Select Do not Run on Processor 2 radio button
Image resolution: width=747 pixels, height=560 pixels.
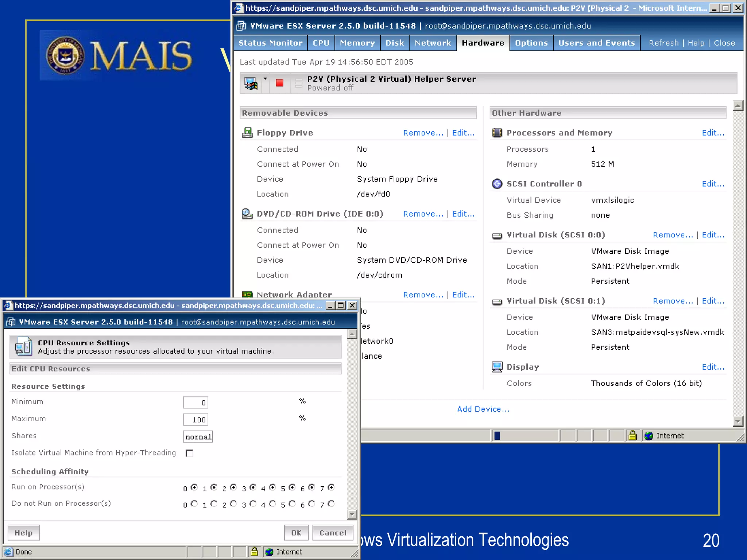233,503
